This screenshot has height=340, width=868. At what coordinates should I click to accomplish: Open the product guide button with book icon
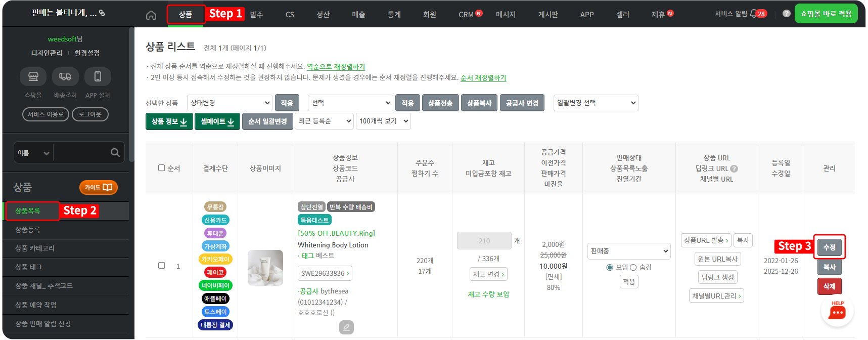tap(99, 187)
